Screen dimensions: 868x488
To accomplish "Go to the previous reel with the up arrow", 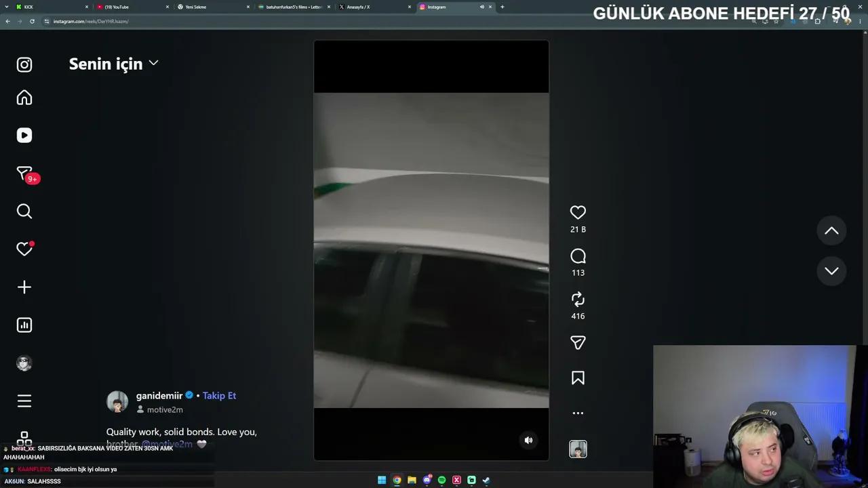I will [x=831, y=231].
